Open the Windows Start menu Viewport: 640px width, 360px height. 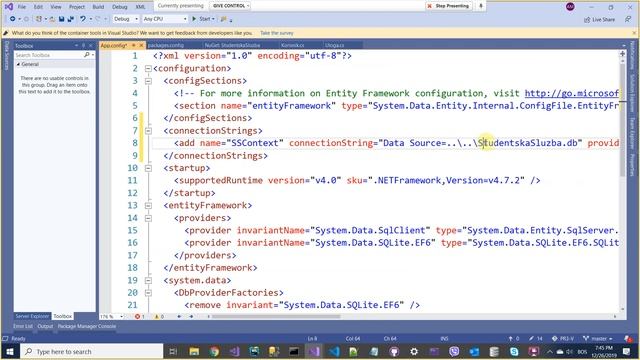(x=10, y=351)
